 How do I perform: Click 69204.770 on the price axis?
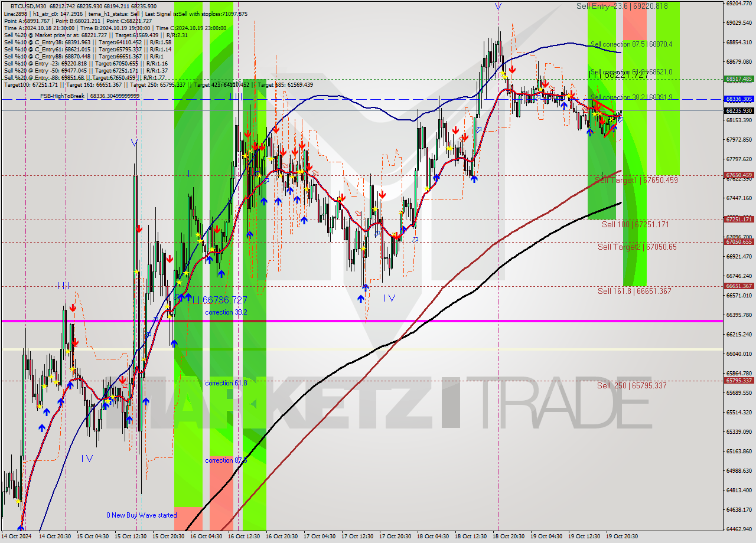point(739,4)
